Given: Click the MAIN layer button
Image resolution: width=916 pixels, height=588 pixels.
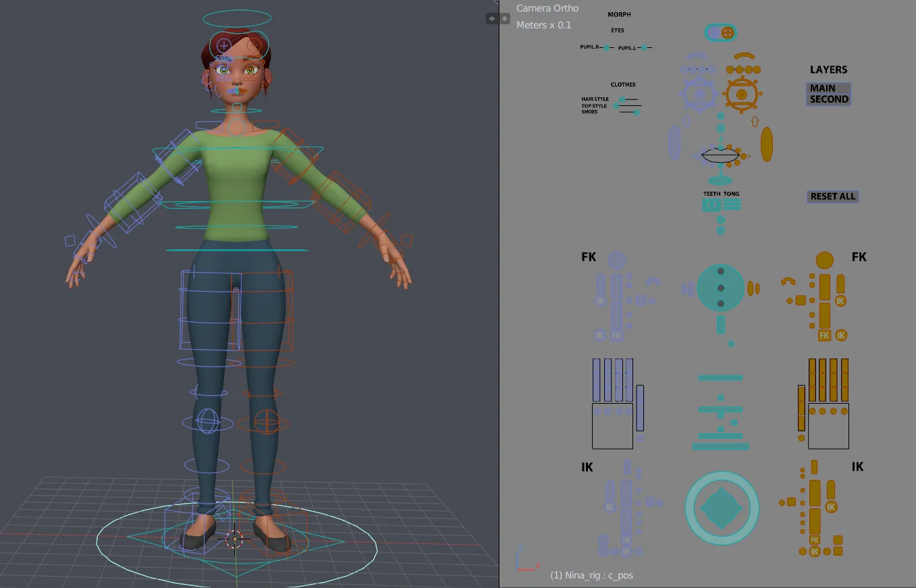Looking at the screenshot, I should pyautogui.click(x=828, y=88).
